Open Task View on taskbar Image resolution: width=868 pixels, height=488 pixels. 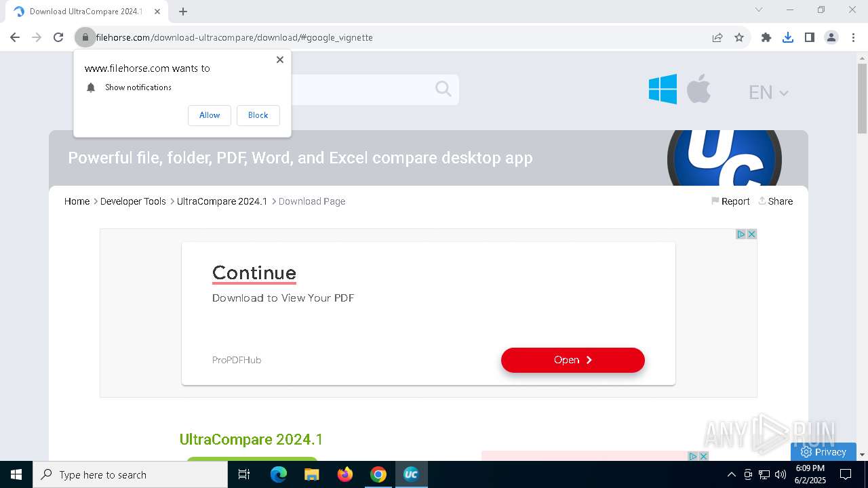pos(244,474)
